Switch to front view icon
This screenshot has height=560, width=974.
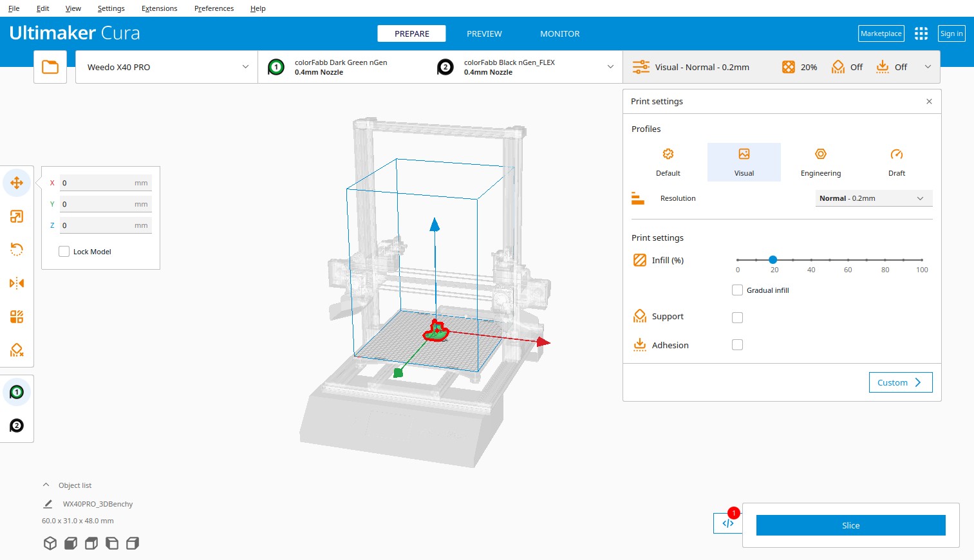[71, 543]
